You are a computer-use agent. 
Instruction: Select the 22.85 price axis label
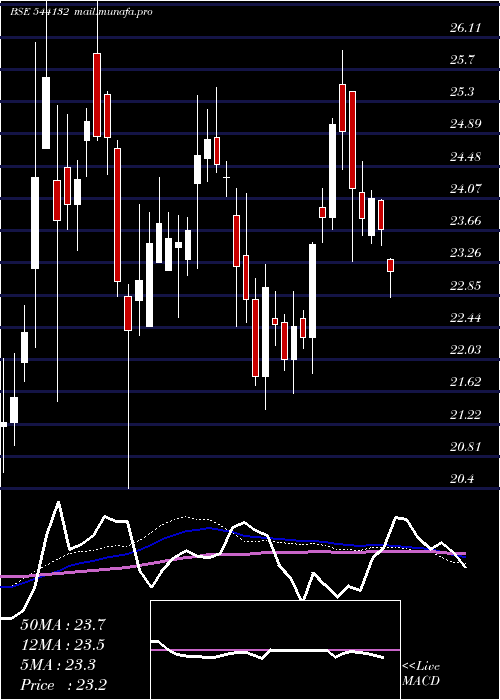[x=465, y=286]
